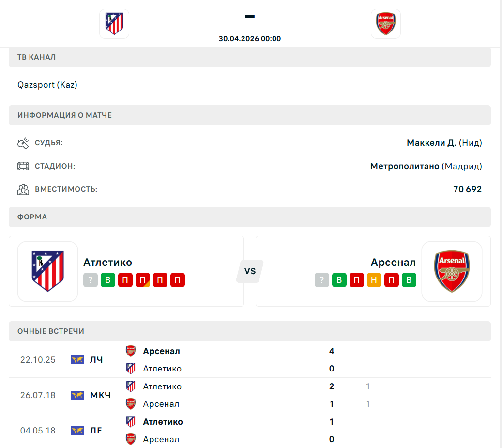Screen dimensions: 502x448
Task: Click the capacity crowd icon
Action: point(23,189)
